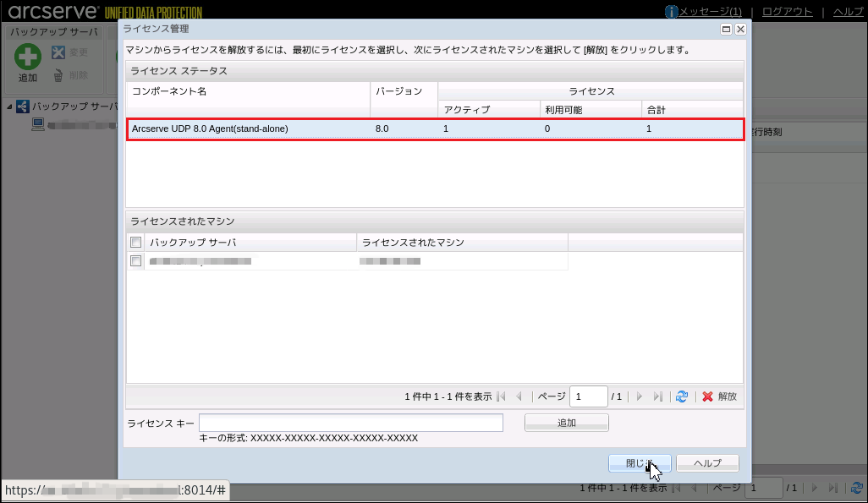868x503 pixels.
Task: Open the ヘルプ link in the top bar
Action: (x=848, y=12)
